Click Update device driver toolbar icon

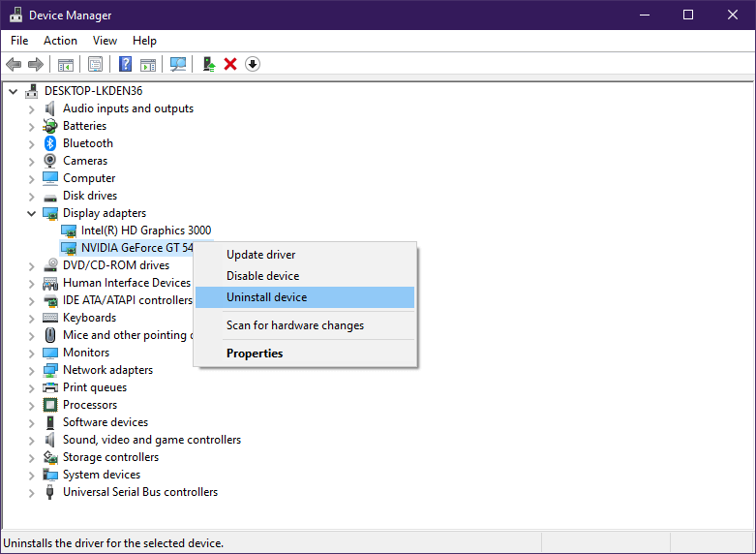pos(208,64)
